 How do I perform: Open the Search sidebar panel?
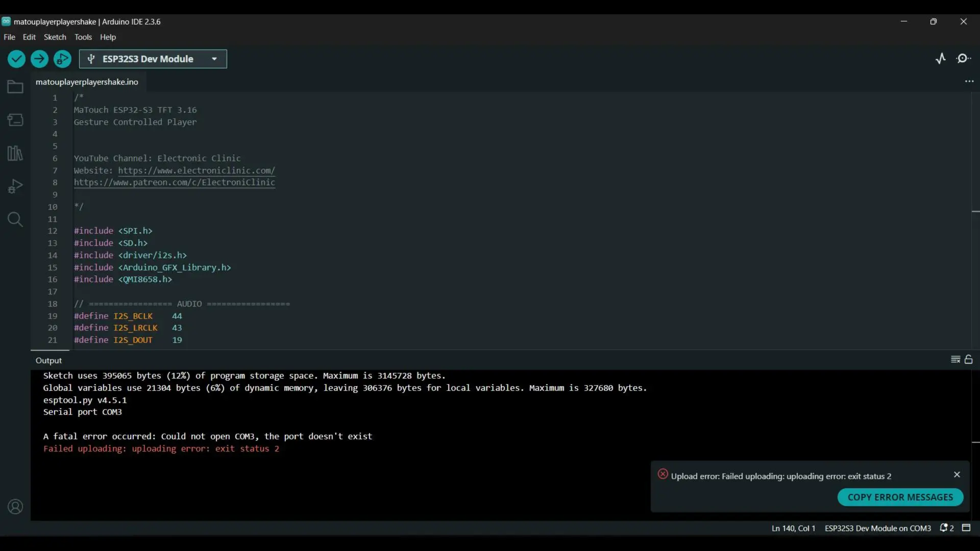(x=15, y=219)
